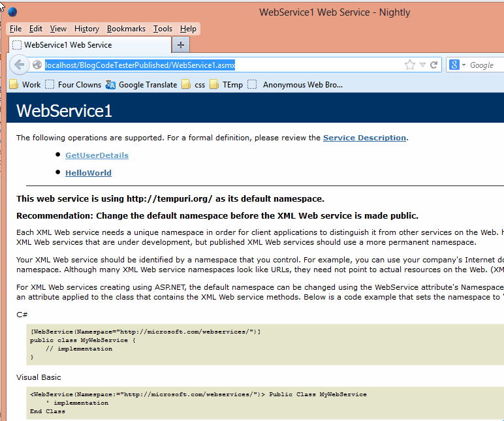Click the Google search engine icon
The image size is (504, 421).
coord(454,65)
